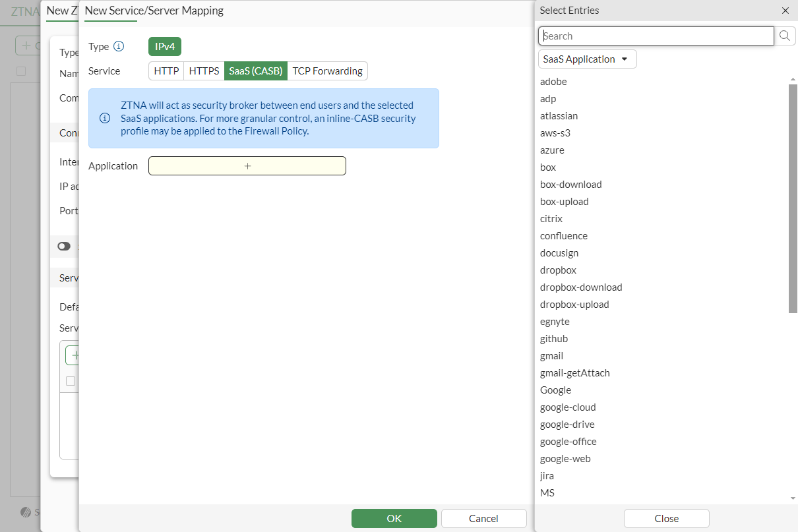Viewport: 798px width, 532px height.
Task: Click the Type info icon
Action: pyautogui.click(x=119, y=46)
